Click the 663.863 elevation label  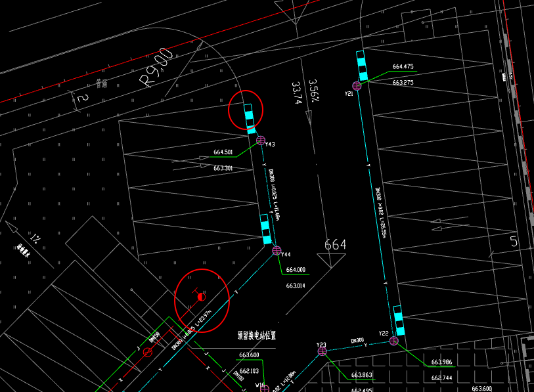[362, 375]
